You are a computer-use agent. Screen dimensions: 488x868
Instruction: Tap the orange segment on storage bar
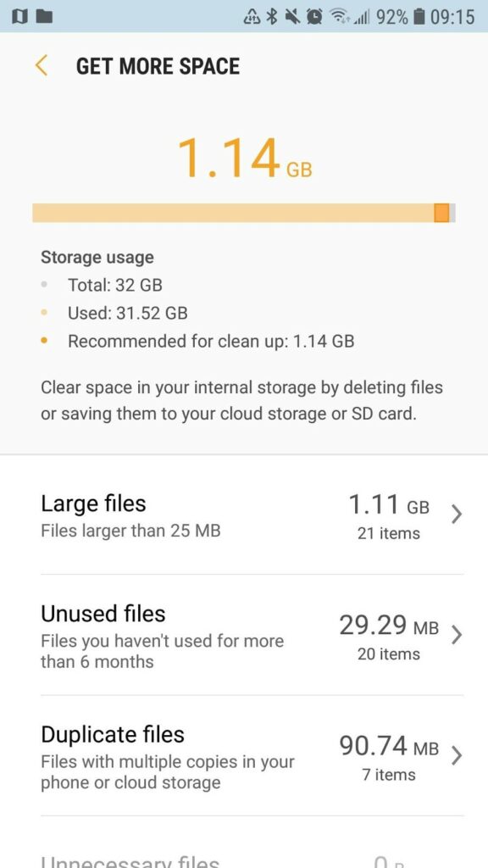[x=441, y=213]
